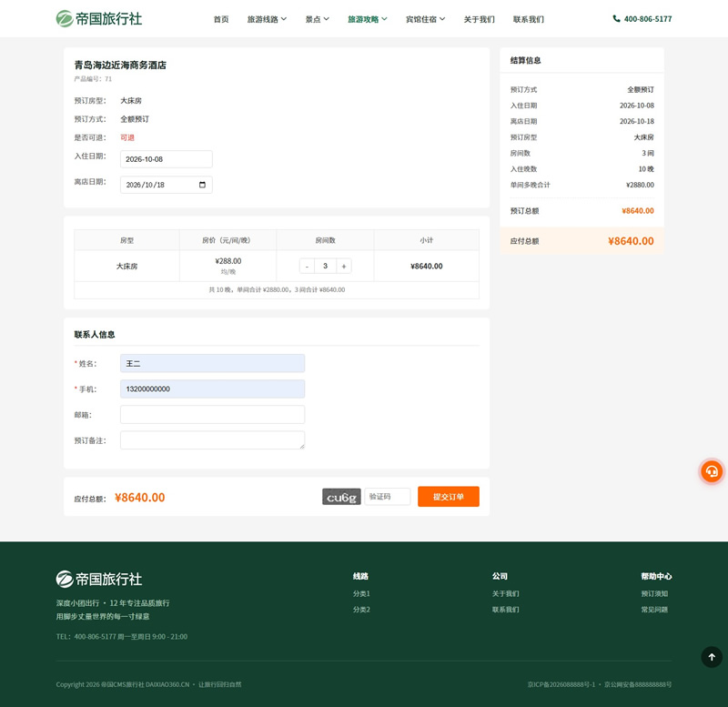Open 联系我们 in the top navigation

pos(529,19)
